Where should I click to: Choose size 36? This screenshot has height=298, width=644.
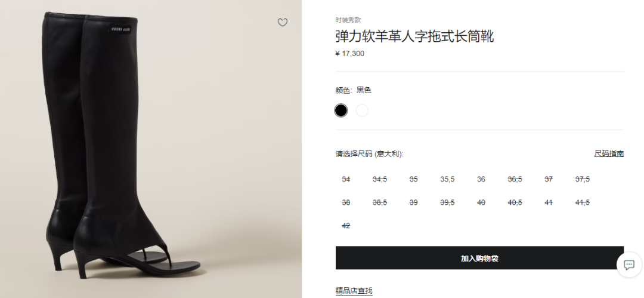click(481, 180)
